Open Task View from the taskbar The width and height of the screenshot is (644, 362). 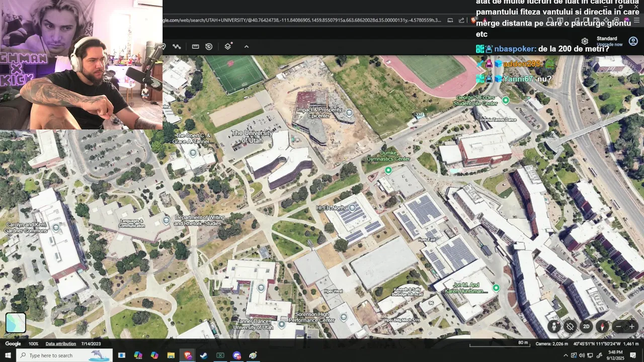coord(122,355)
